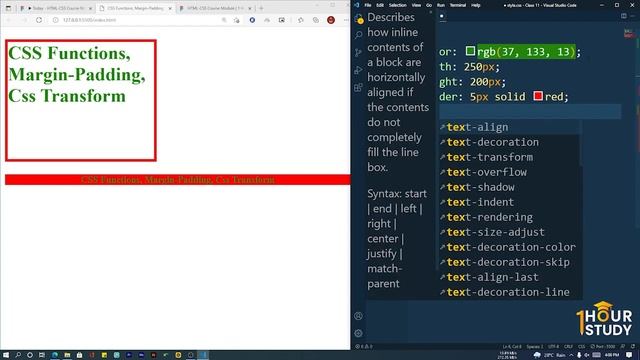
Task: Open the browser Collections button
Action: (x=316, y=20)
